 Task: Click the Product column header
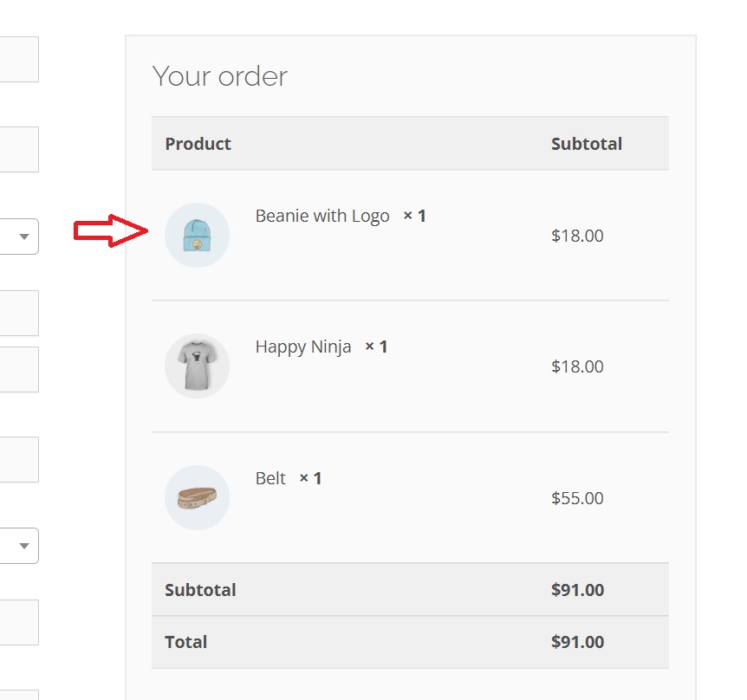coord(198,144)
